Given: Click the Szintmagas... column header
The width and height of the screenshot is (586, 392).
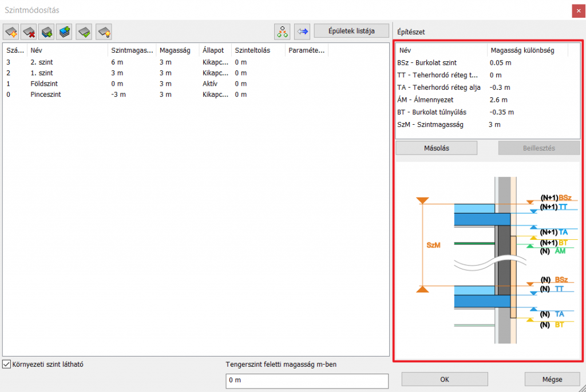Looking at the screenshot, I should pyautogui.click(x=132, y=50).
